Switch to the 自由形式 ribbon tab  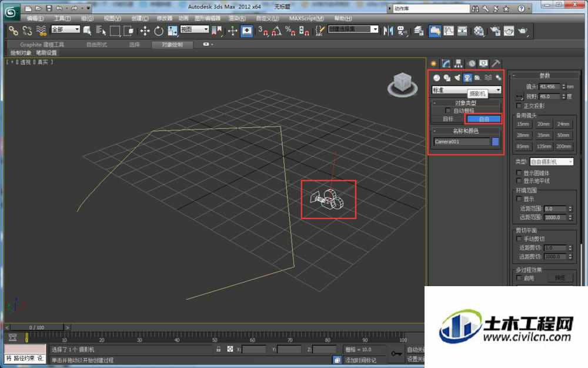click(97, 45)
